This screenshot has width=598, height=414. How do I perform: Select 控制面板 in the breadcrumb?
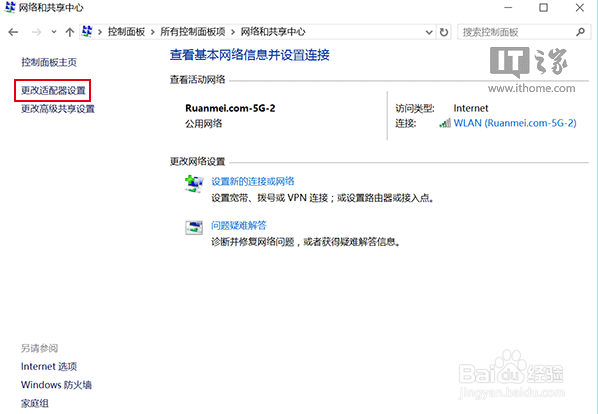coord(126,32)
